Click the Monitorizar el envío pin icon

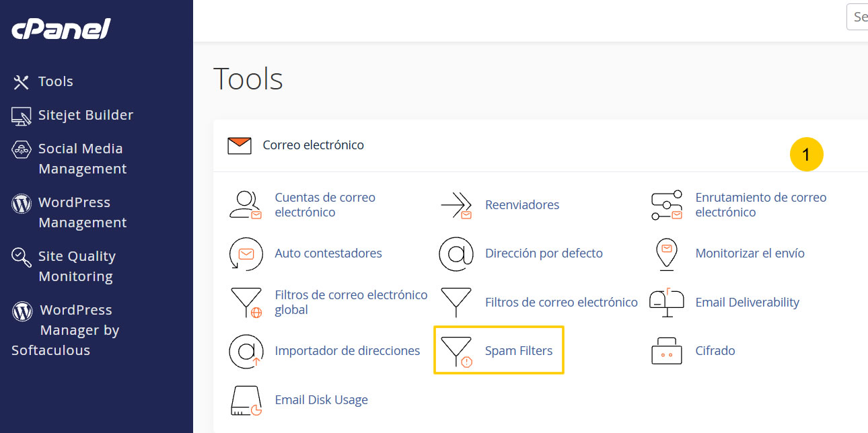tap(667, 254)
